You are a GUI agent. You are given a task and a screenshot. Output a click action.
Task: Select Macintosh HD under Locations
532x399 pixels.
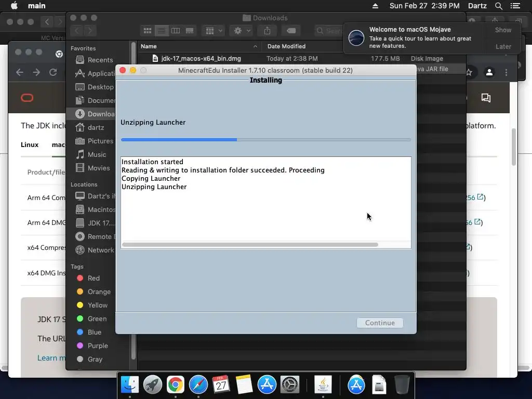point(95,210)
